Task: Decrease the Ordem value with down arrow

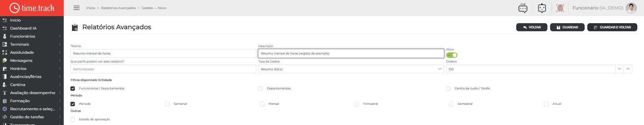Action: [x=620, y=69]
